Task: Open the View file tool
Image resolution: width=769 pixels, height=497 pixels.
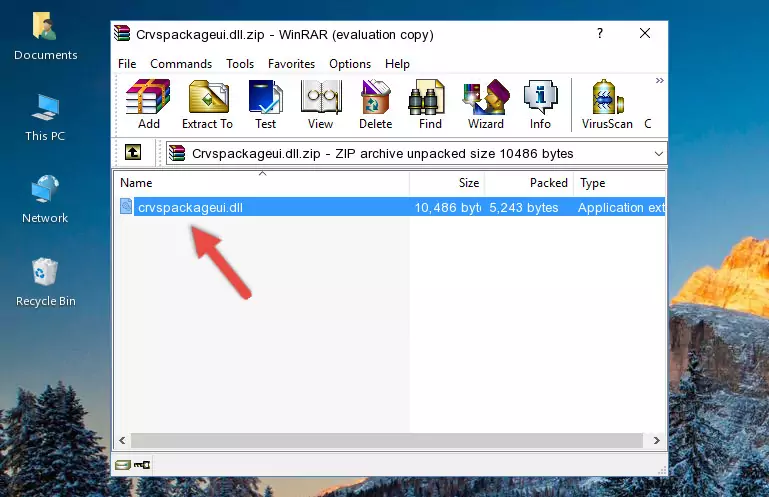Action: pyautogui.click(x=321, y=104)
